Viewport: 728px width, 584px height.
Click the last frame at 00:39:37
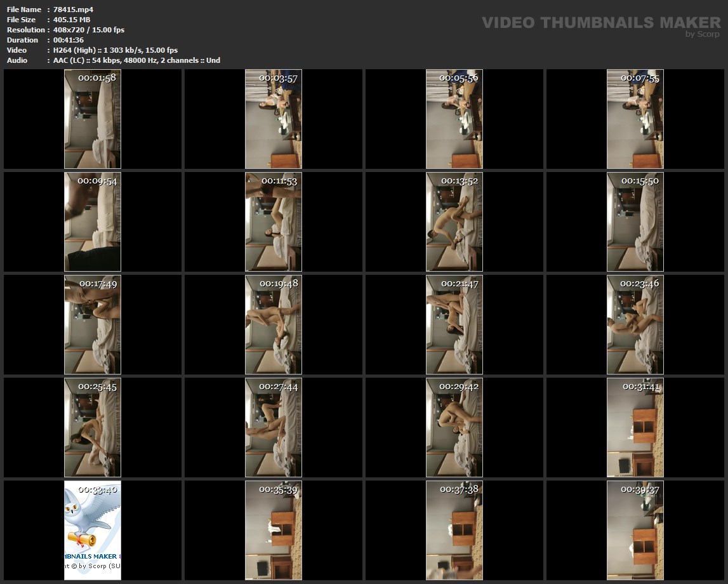point(635,531)
